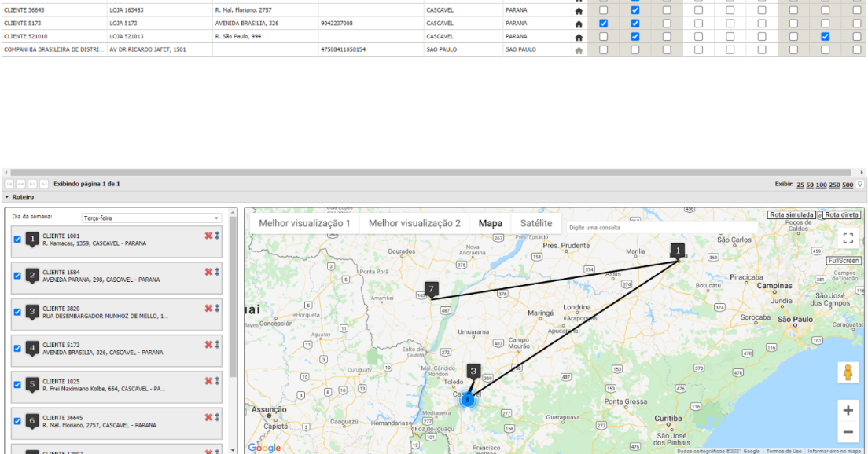Switch to Melhor visualização 2 tab

click(x=414, y=223)
